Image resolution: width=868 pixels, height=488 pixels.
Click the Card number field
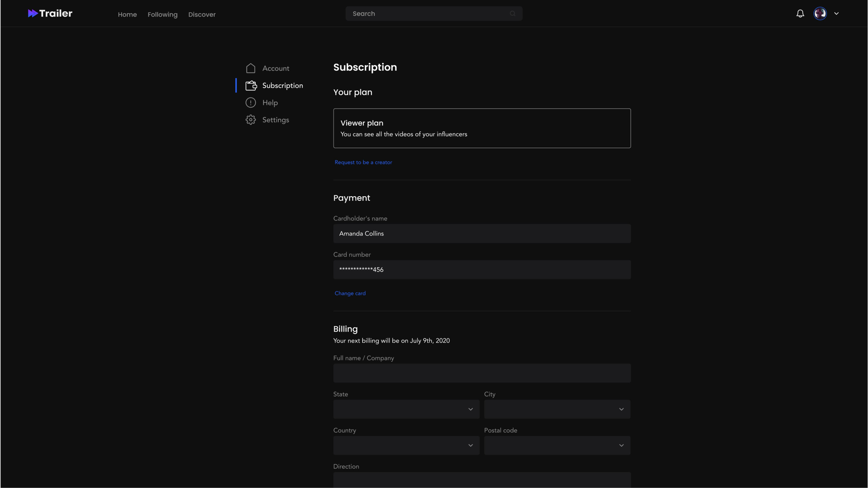[482, 269]
